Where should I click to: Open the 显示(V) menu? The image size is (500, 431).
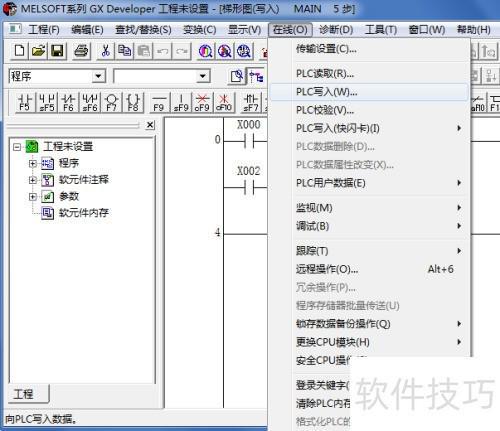(x=244, y=30)
